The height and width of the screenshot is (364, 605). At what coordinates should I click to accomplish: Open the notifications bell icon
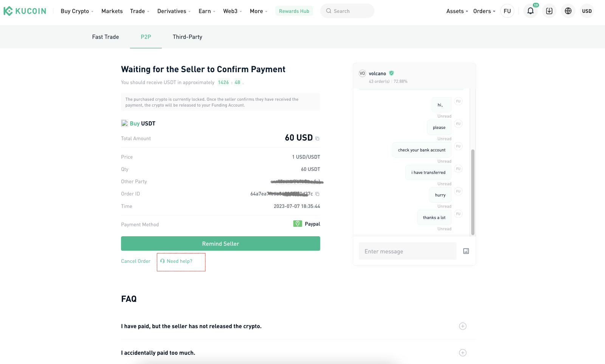click(530, 11)
